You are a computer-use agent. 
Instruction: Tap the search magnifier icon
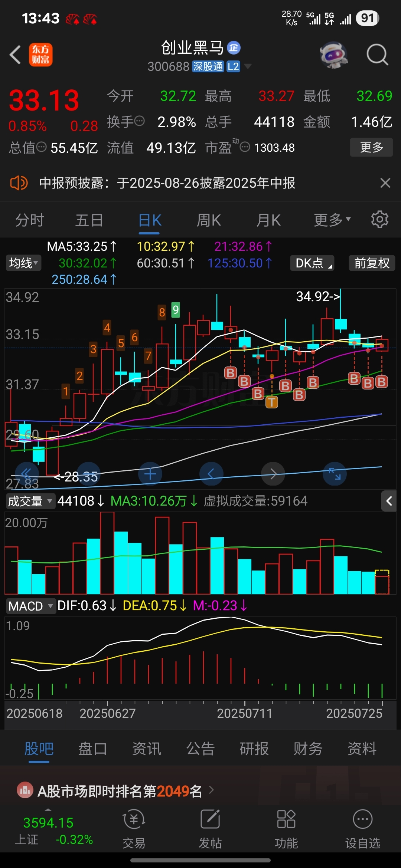(x=377, y=55)
